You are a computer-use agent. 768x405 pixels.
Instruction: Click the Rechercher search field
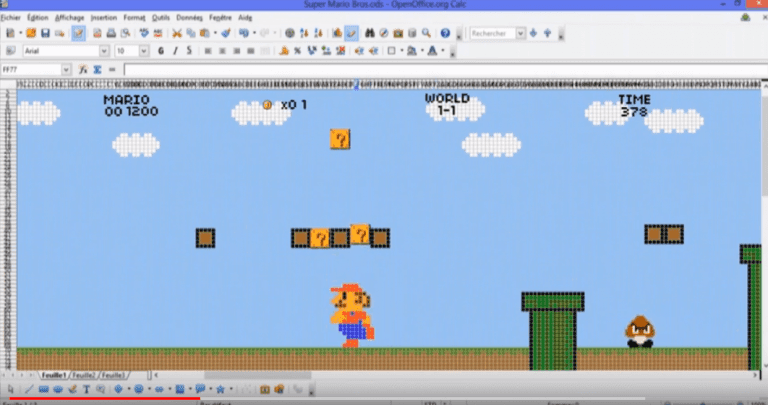(493, 33)
